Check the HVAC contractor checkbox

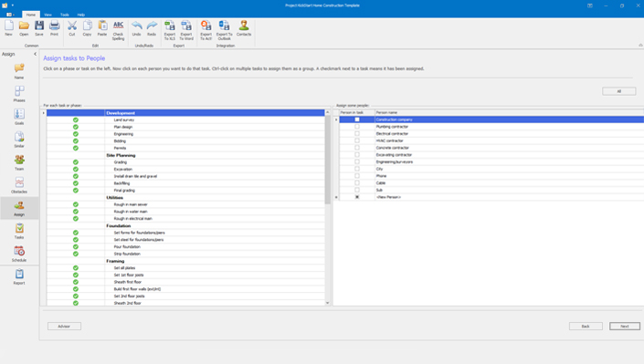coord(357,140)
